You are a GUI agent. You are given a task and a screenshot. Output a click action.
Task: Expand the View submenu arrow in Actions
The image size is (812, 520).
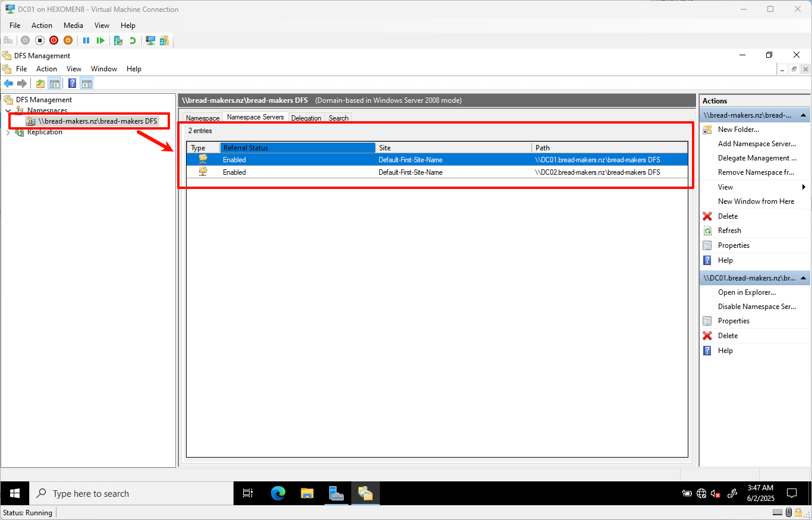pos(804,187)
